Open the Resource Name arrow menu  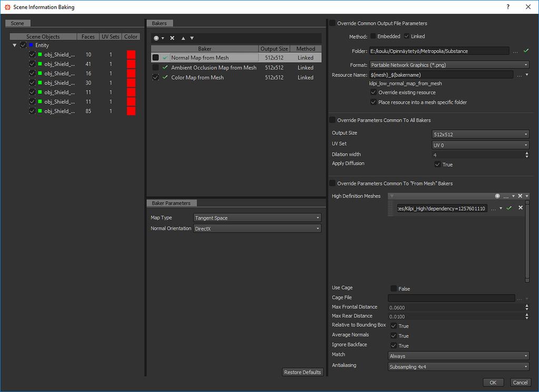[527, 75]
